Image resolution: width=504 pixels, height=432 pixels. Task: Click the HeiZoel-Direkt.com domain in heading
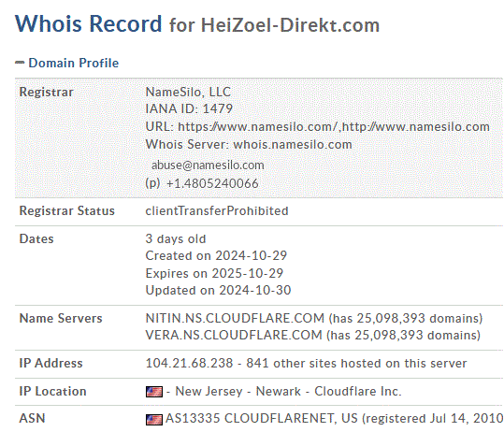pos(290,25)
